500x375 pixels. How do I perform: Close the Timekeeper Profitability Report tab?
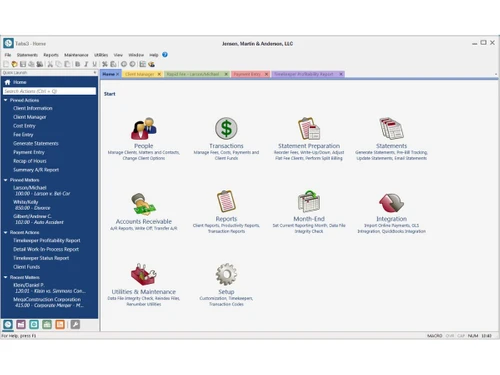341,74
